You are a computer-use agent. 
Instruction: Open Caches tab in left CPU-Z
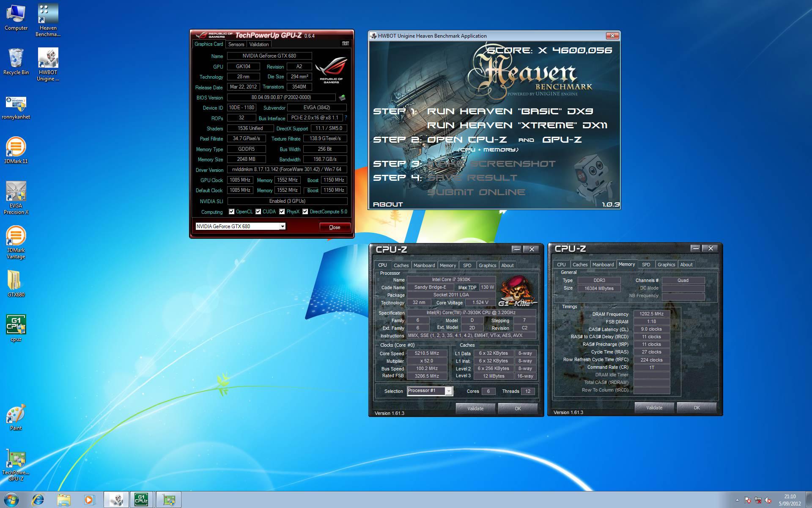[x=401, y=265]
